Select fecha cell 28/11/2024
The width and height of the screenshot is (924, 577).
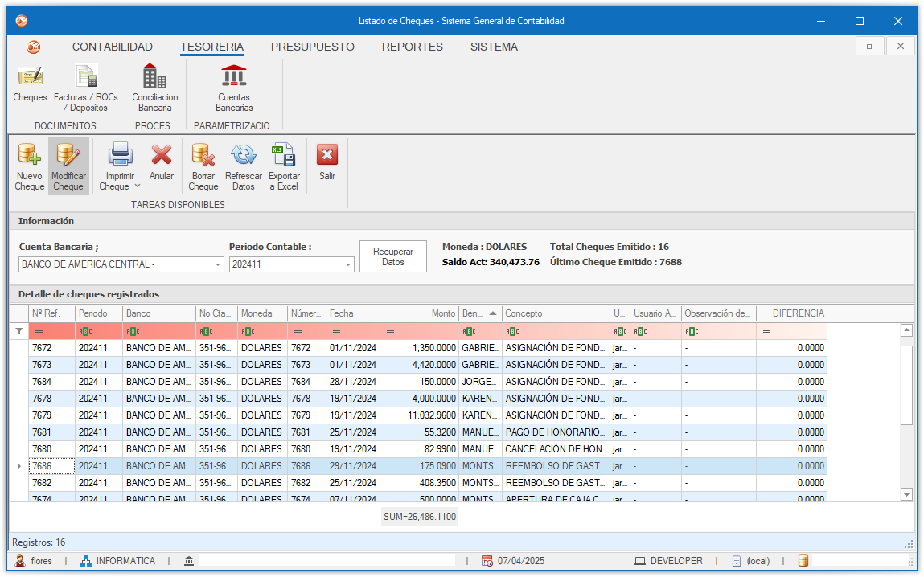pos(353,382)
